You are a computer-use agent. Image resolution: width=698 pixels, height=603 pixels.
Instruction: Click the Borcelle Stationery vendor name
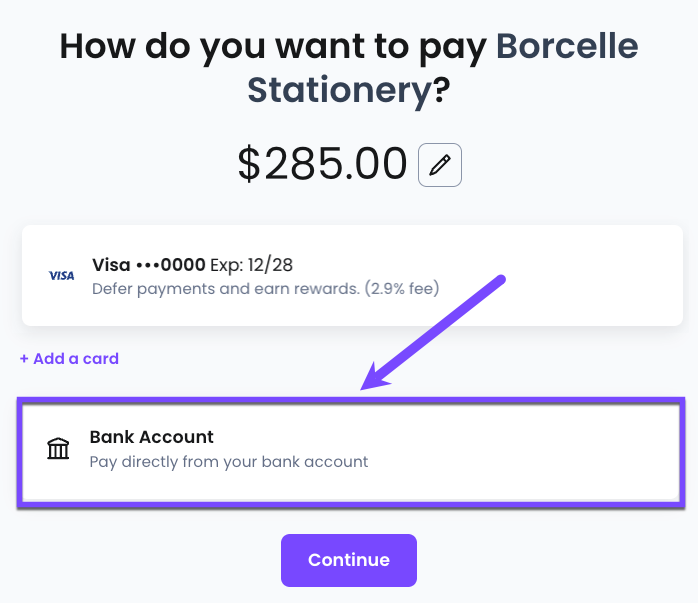(442, 68)
